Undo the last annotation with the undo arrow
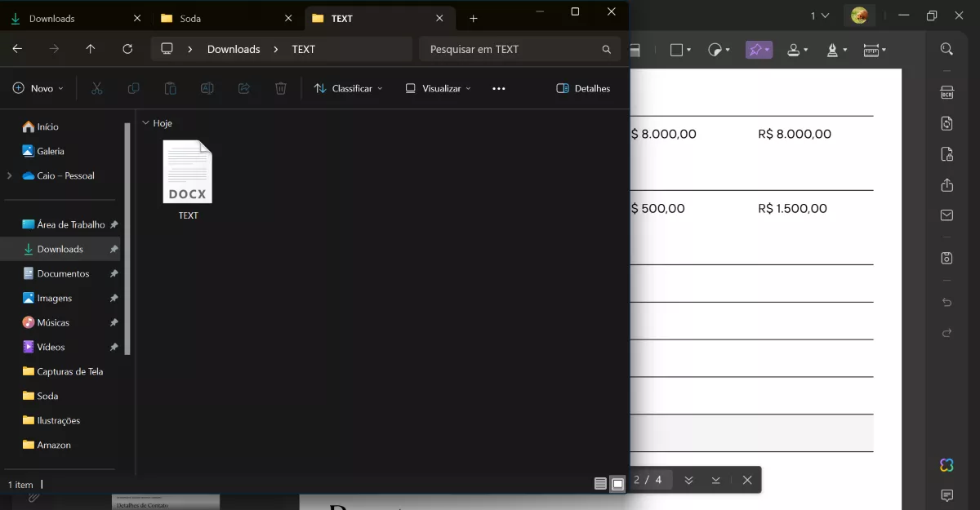 [946, 301]
